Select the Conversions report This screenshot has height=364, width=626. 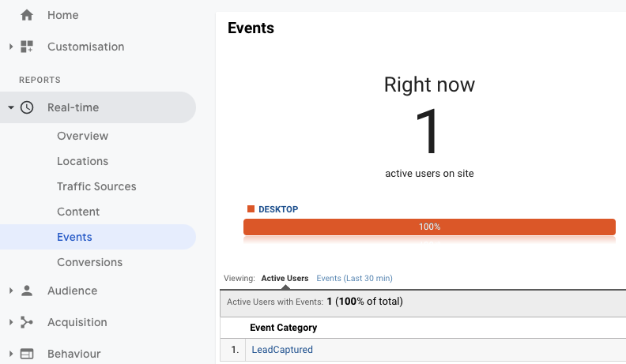pos(89,262)
